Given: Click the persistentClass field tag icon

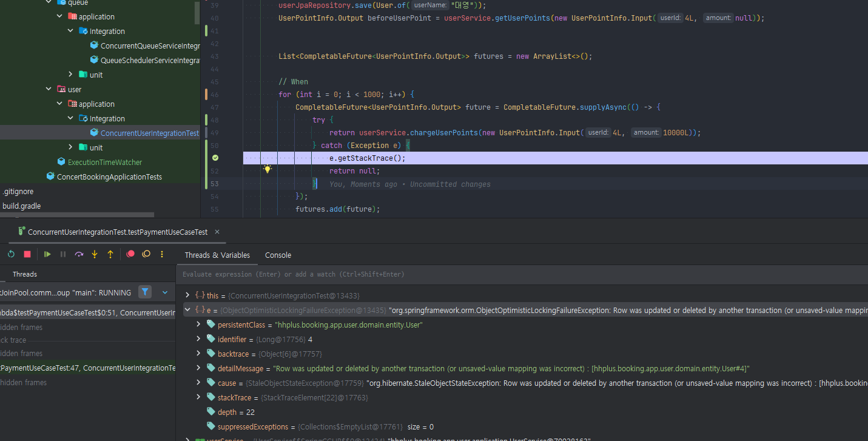Looking at the screenshot, I should point(210,325).
